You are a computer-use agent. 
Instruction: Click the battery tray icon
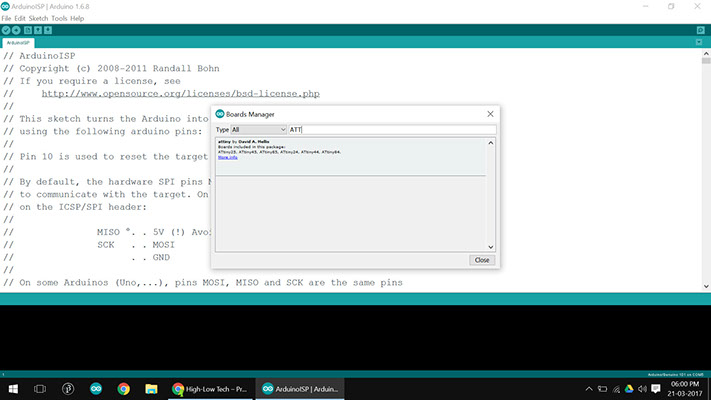(602, 389)
